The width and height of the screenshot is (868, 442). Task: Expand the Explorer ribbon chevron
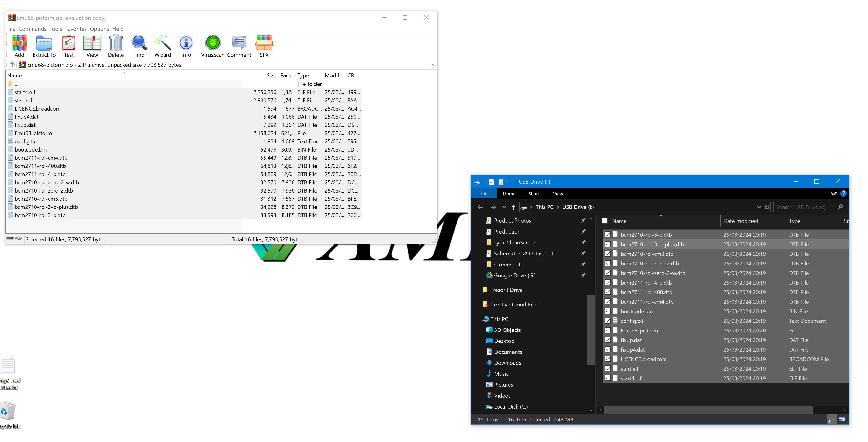pos(833,194)
